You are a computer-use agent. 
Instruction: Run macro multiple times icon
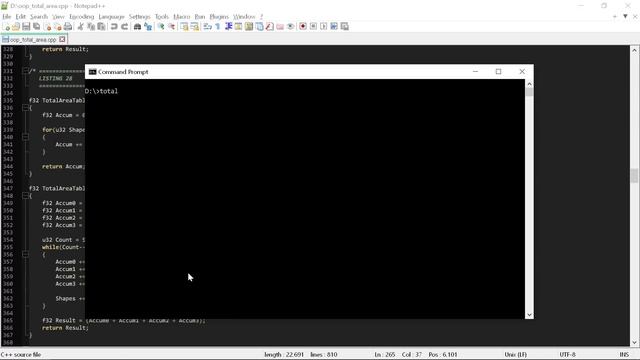click(x=334, y=27)
